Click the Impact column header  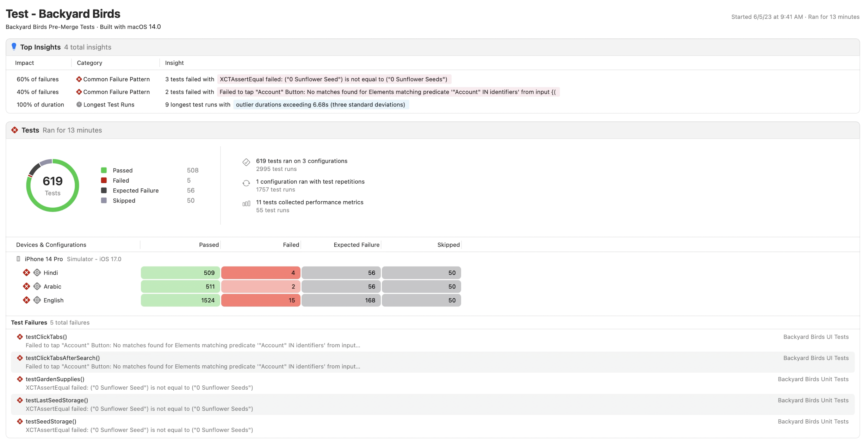click(x=24, y=63)
